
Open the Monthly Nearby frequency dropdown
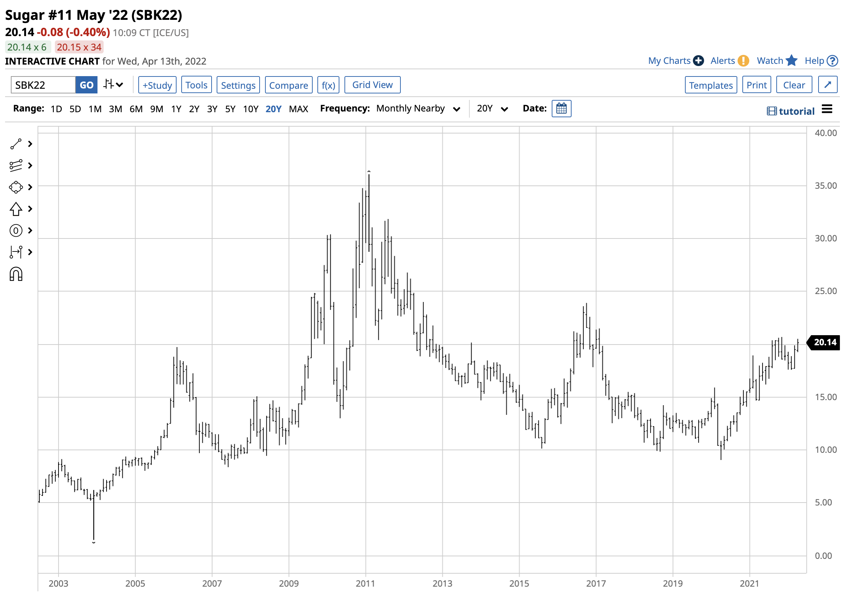(418, 109)
